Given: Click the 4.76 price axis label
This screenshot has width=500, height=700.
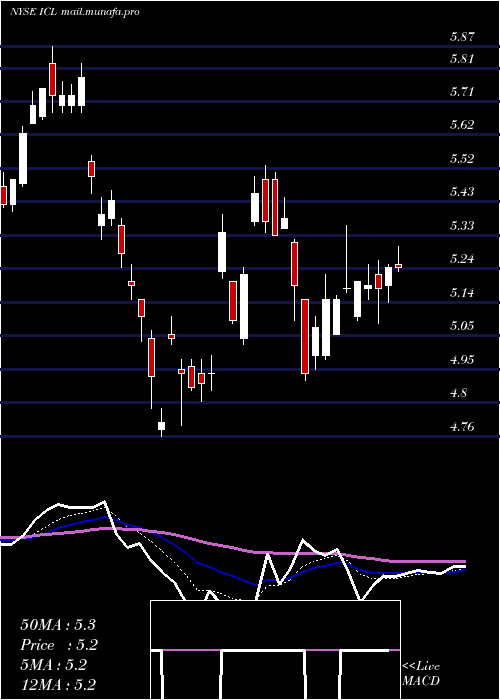Looking at the screenshot, I should coord(462,426).
